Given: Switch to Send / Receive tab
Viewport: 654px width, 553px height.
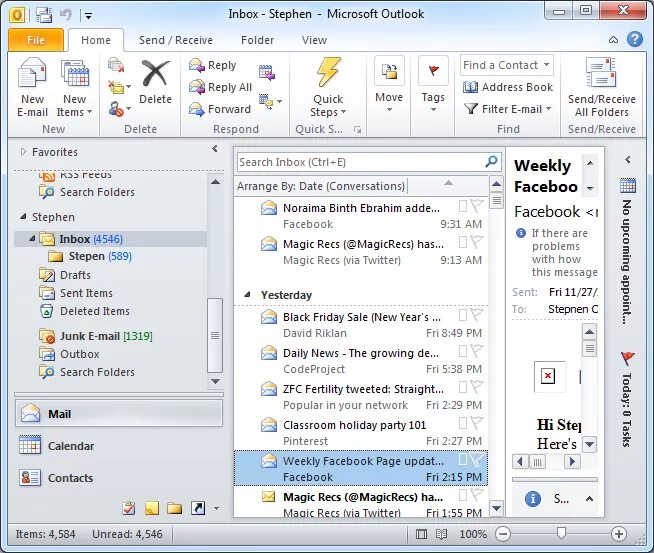Looking at the screenshot, I should (x=176, y=40).
